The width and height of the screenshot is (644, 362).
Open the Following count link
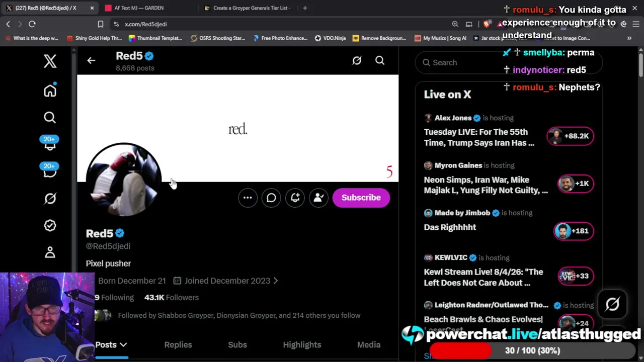pos(114,298)
